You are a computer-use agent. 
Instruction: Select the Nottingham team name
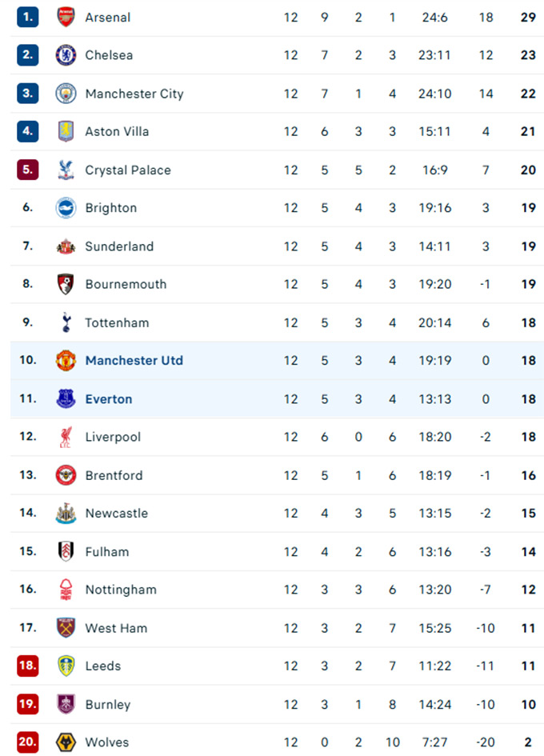click(x=121, y=590)
